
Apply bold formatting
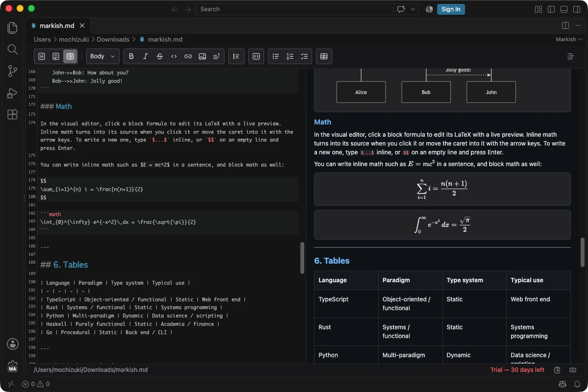point(131,56)
